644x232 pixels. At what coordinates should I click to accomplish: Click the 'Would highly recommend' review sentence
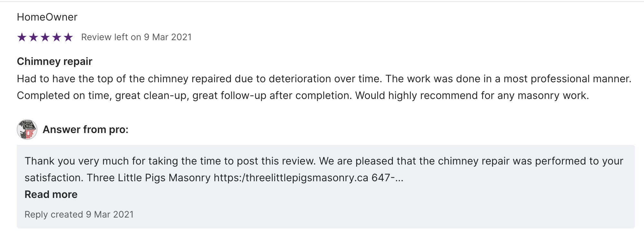[472, 95]
